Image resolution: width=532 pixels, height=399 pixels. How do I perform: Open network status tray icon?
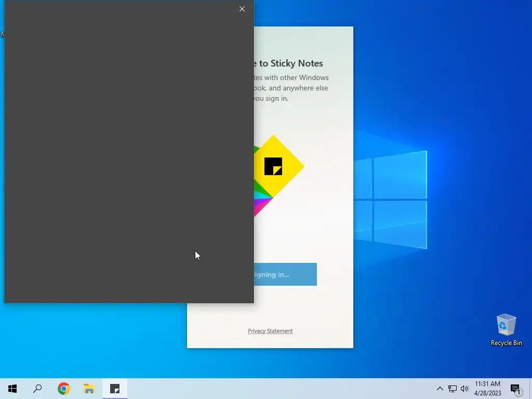(453, 389)
